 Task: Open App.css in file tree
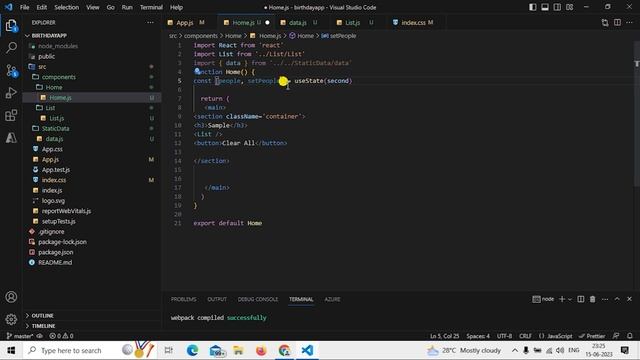coord(52,149)
